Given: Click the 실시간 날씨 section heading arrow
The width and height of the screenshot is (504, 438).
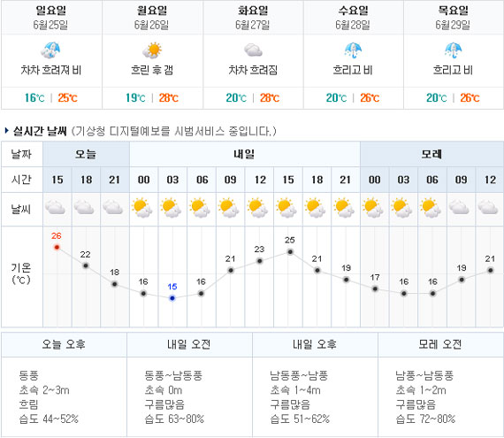Looking at the screenshot, I should (x=7, y=131).
